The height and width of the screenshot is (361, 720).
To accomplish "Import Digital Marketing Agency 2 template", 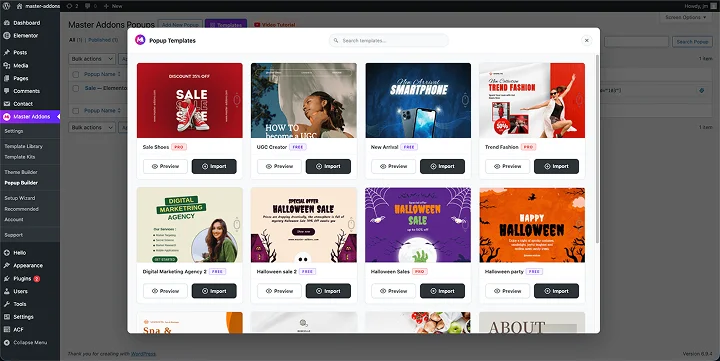I will [x=214, y=291].
